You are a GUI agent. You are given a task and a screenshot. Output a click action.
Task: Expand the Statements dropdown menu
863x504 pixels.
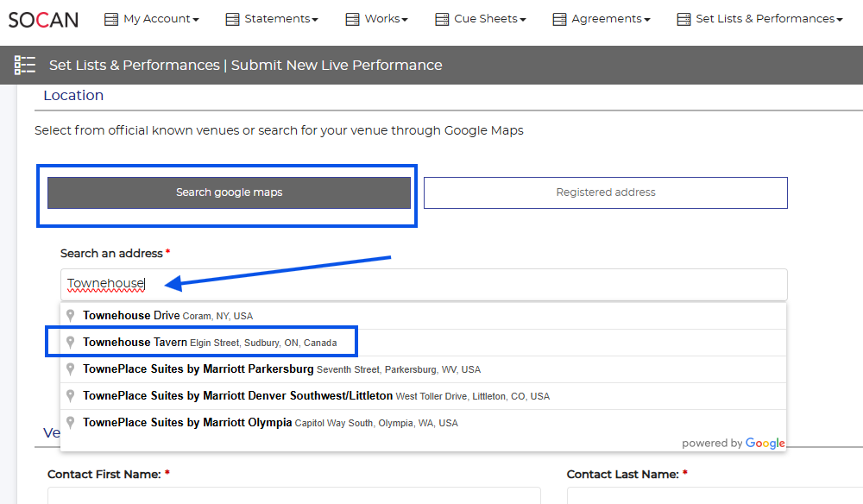click(280, 19)
